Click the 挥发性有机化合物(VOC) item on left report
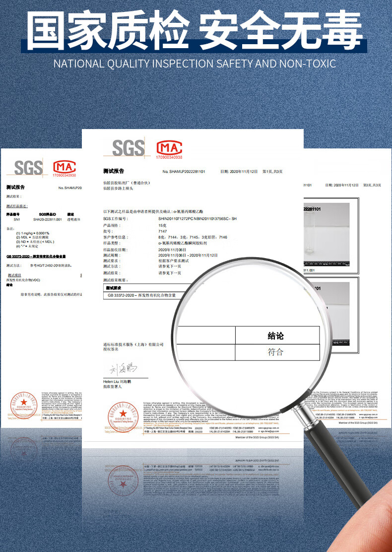 [23, 280]
